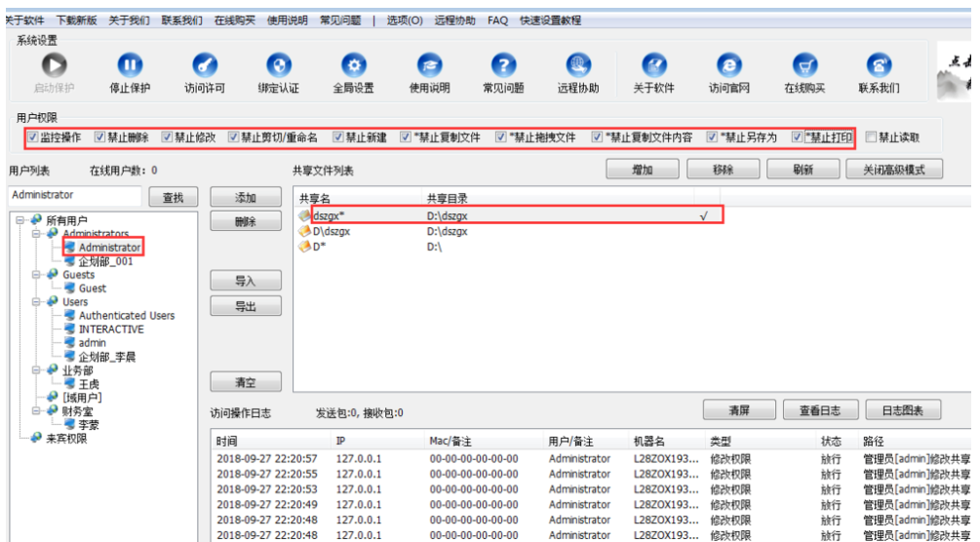The width and height of the screenshot is (980, 542).
Task: Click the 关闭高级模式 button
Action: (894, 170)
